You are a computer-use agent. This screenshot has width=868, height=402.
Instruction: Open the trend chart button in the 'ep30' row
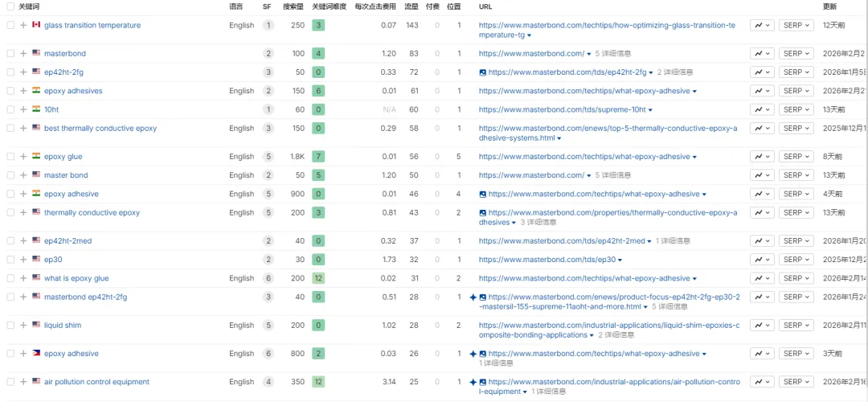tap(762, 260)
